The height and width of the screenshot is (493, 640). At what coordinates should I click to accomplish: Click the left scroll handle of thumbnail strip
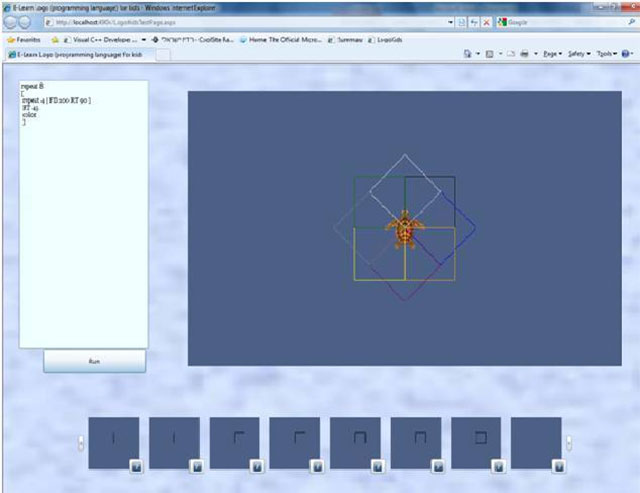coord(81,443)
